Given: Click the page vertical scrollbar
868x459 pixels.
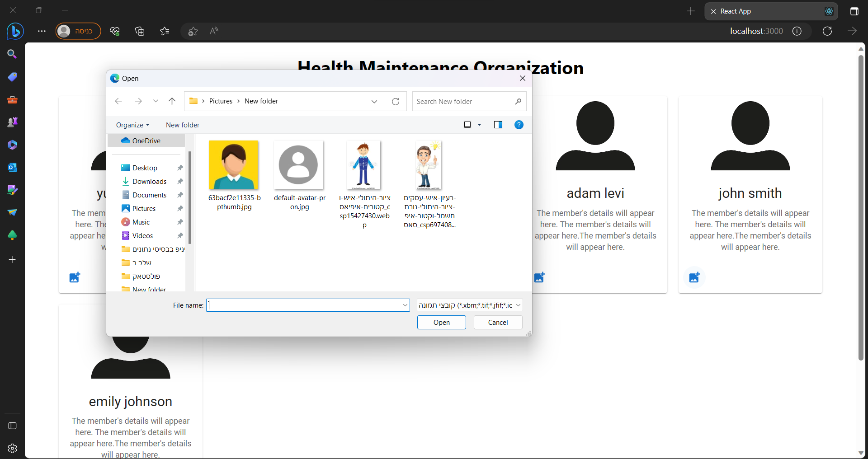Looking at the screenshot, I should click(x=861, y=208).
